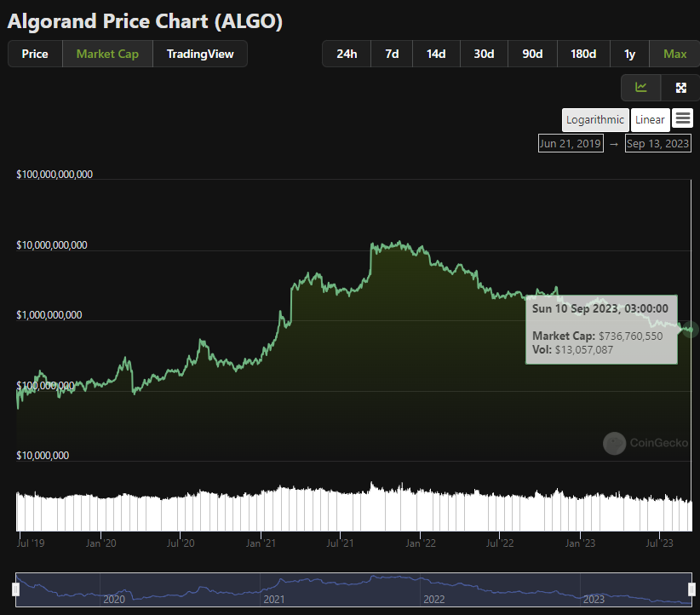Image resolution: width=700 pixels, height=615 pixels.
Task: Click 2023 in the navigator timeline
Action: tap(594, 600)
